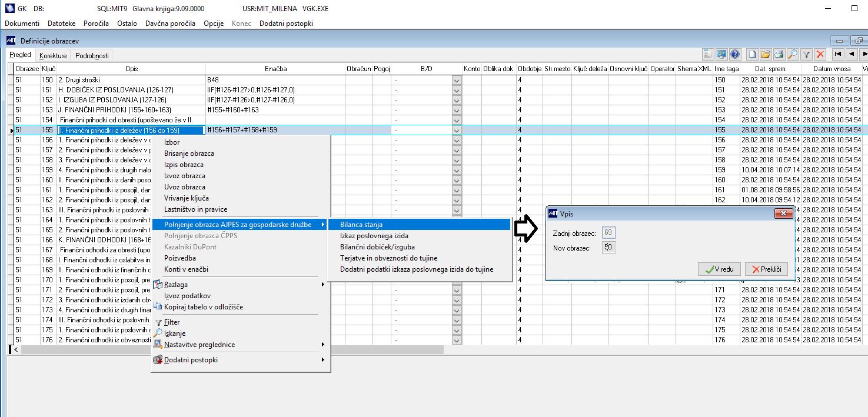
Task: Open the folder icon in toolbar
Action: [x=766, y=54]
